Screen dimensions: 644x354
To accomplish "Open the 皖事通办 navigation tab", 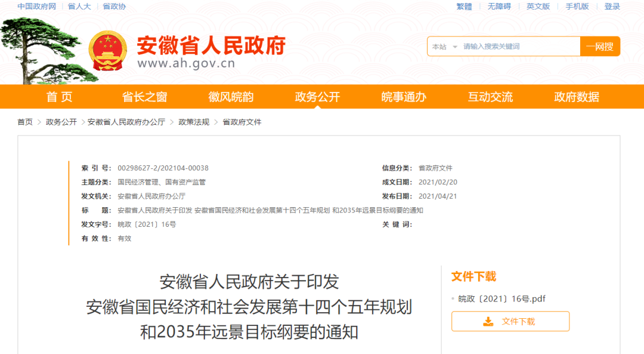I will click(404, 97).
